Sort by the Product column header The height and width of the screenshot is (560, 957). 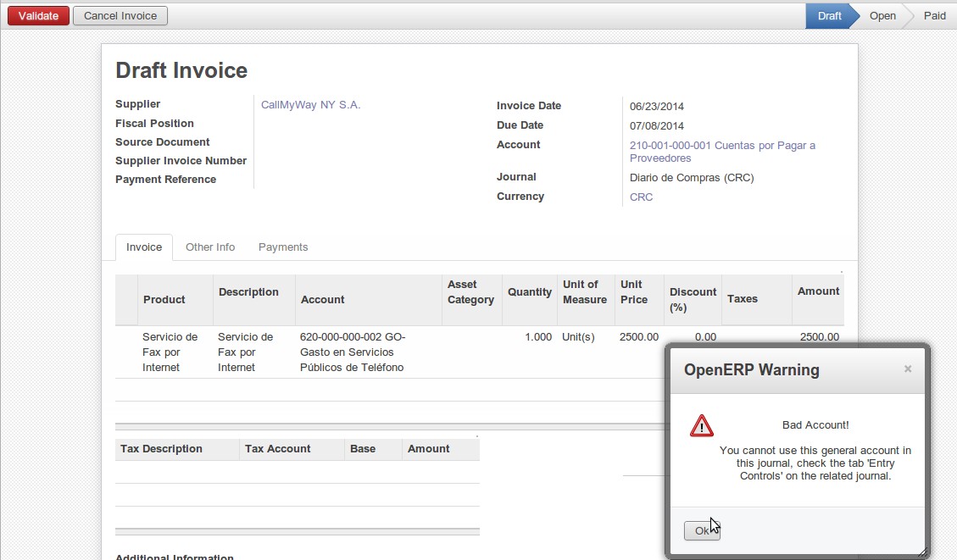[164, 299]
